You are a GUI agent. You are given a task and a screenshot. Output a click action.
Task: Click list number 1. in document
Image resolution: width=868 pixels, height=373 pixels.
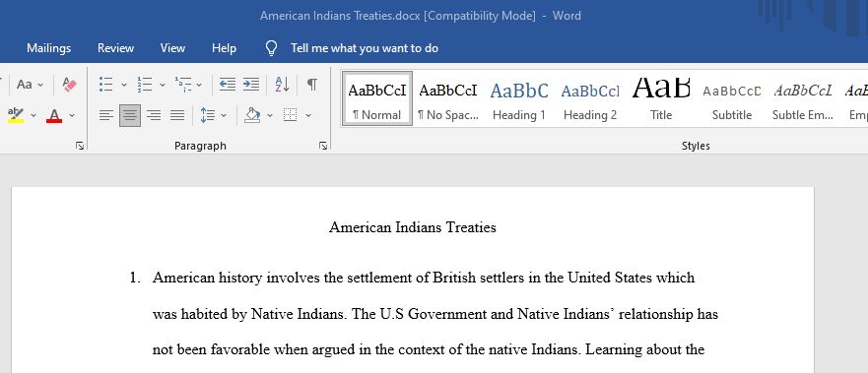135,278
